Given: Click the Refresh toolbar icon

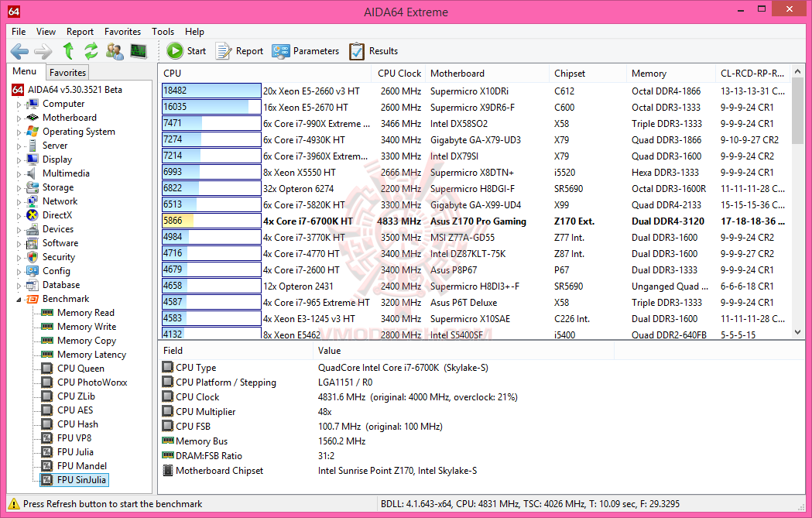Looking at the screenshot, I should click(91, 51).
